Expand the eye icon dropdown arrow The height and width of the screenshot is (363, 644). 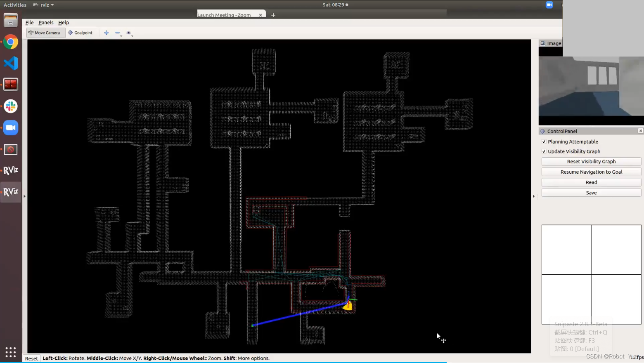tap(132, 36)
